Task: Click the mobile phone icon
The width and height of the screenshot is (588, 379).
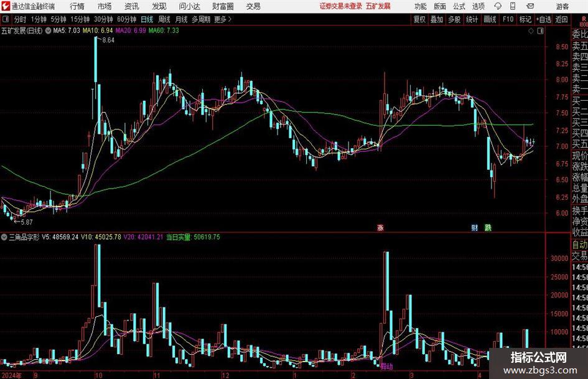Action: pos(513,6)
